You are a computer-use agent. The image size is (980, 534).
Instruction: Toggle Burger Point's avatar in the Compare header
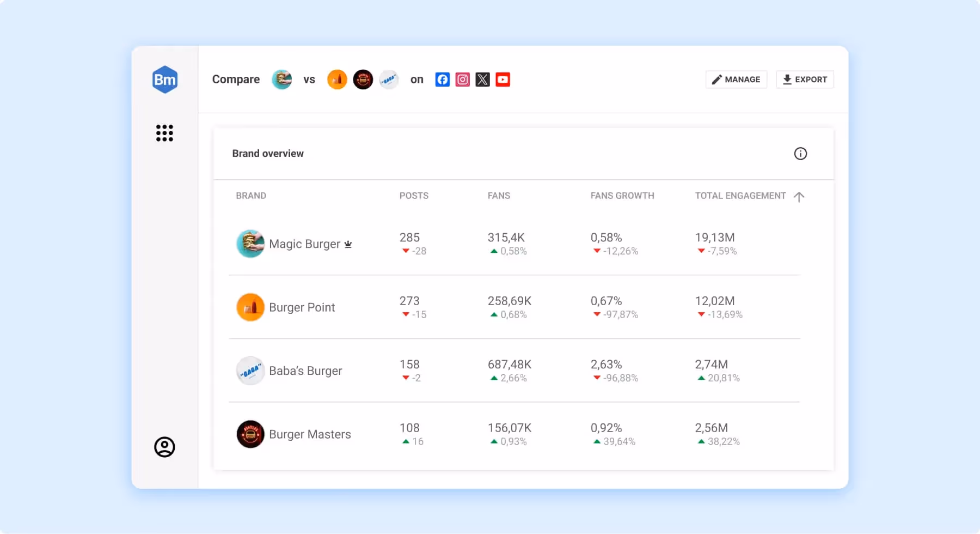[x=337, y=80]
